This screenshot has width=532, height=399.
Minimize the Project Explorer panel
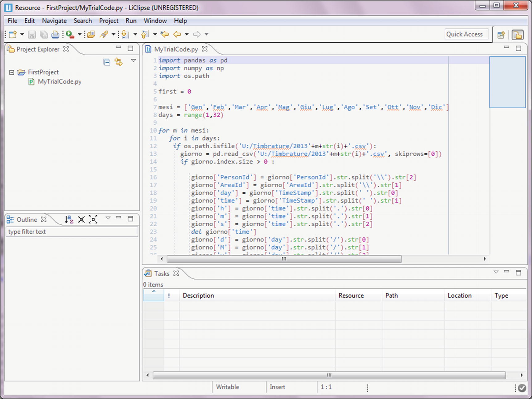(118, 47)
